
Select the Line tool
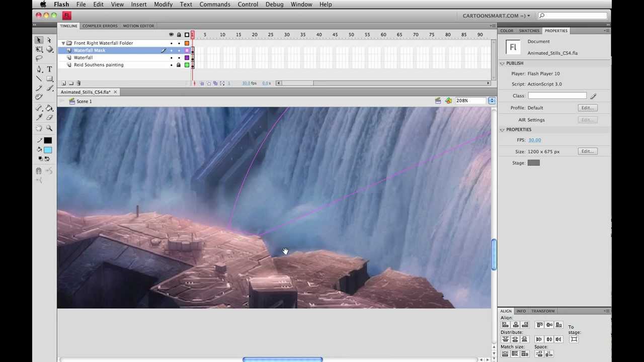[x=39, y=78]
